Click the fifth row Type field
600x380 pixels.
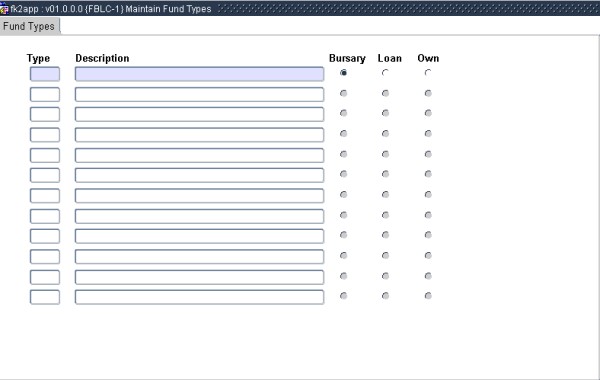click(x=45, y=155)
